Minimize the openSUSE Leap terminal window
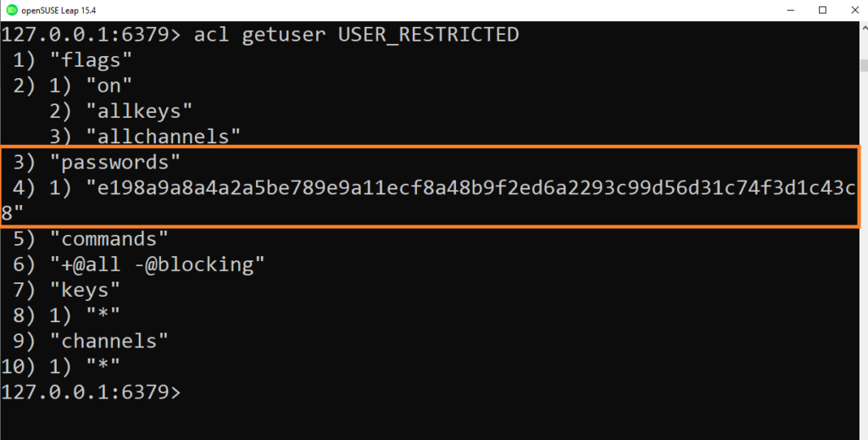This screenshot has height=440, width=868. point(791,10)
